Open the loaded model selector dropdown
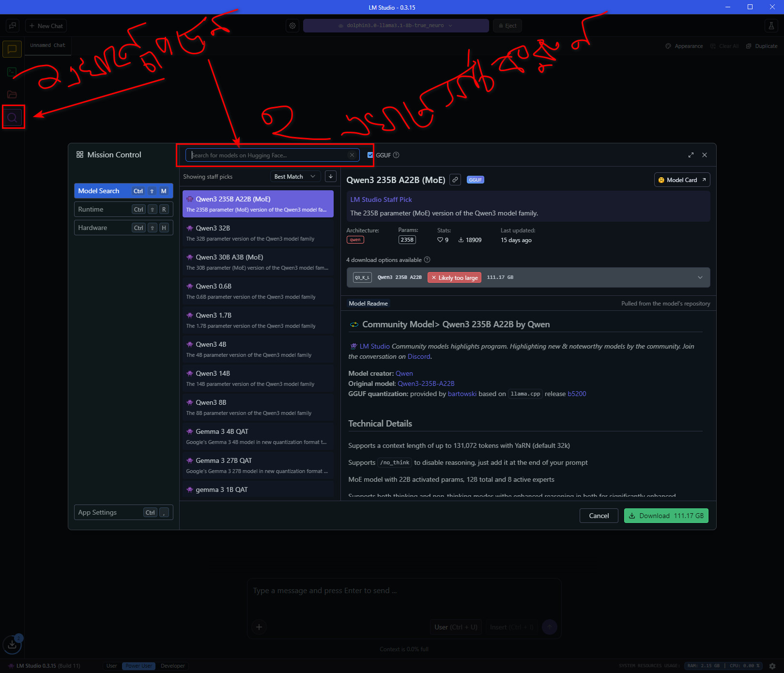 click(x=396, y=26)
